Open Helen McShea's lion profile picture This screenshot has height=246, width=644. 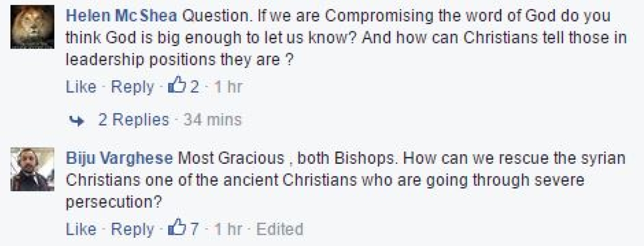(x=32, y=27)
